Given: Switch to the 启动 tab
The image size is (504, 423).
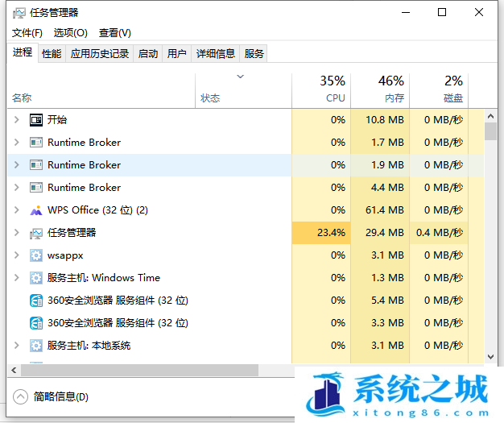Looking at the screenshot, I should tap(148, 53).
